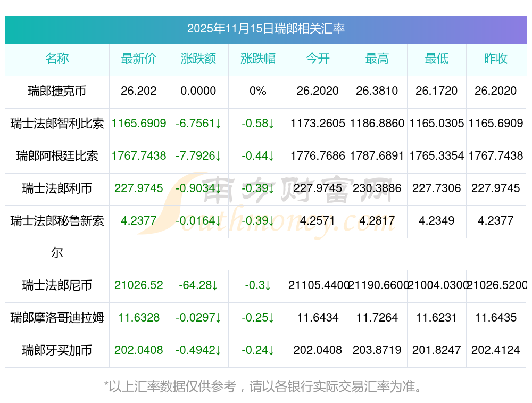Click the -7.7926 change amount cell
The width and height of the screenshot is (532, 403).
(x=198, y=156)
